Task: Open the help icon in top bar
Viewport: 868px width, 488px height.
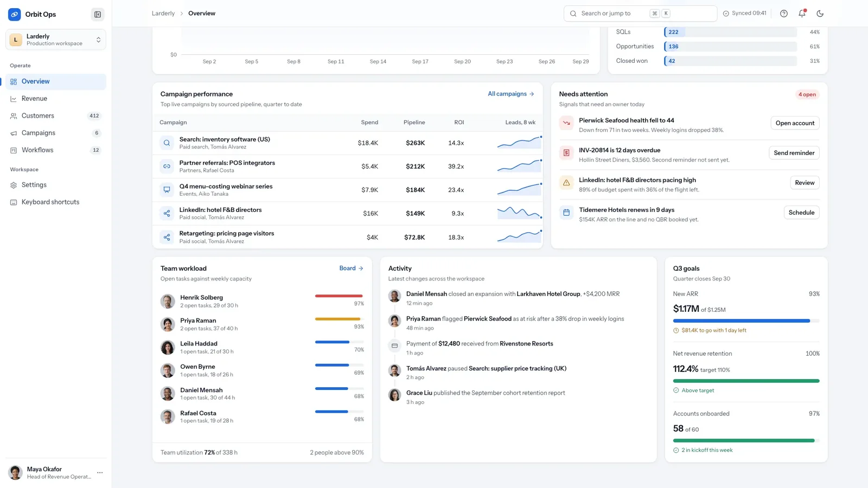Action: pos(784,14)
